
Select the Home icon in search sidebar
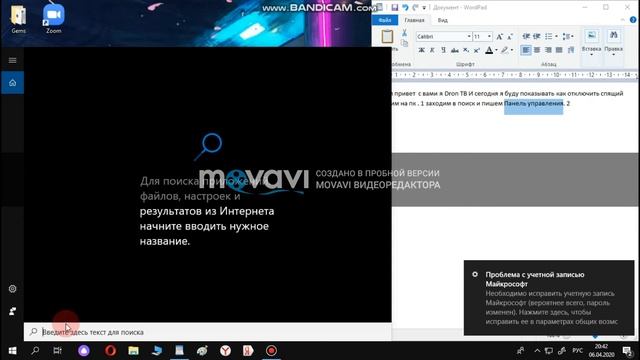(12, 83)
